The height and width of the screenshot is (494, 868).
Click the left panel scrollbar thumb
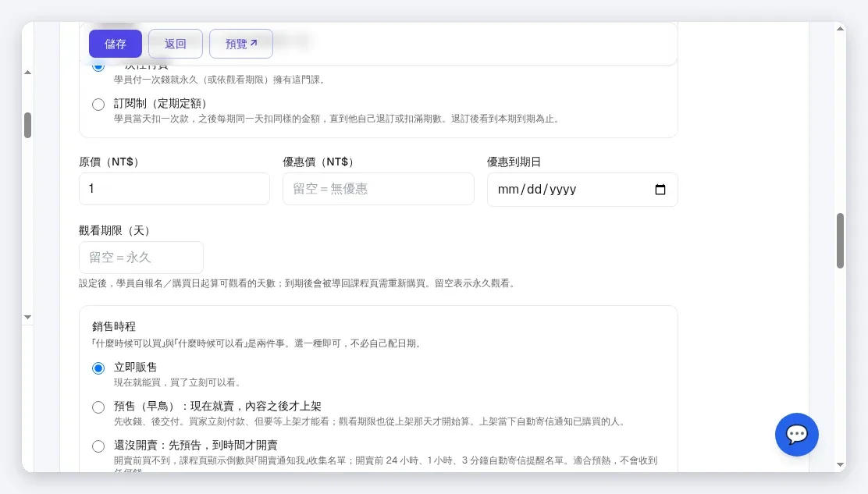coord(27,125)
